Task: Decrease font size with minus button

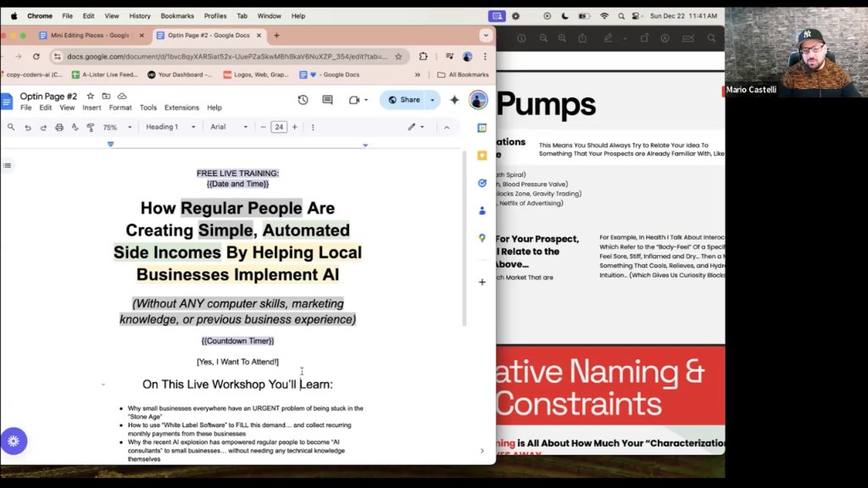Action: click(263, 127)
